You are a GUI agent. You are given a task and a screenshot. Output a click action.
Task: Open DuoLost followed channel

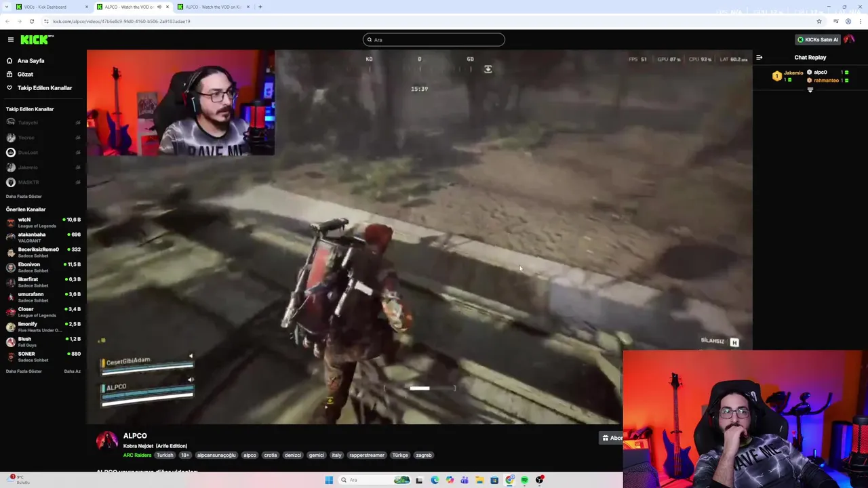tap(43, 152)
